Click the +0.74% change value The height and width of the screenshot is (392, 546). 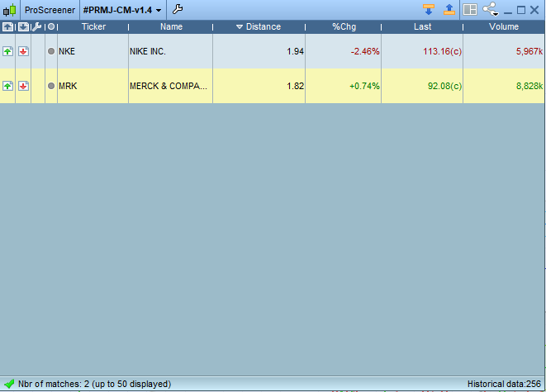coord(364,87)
